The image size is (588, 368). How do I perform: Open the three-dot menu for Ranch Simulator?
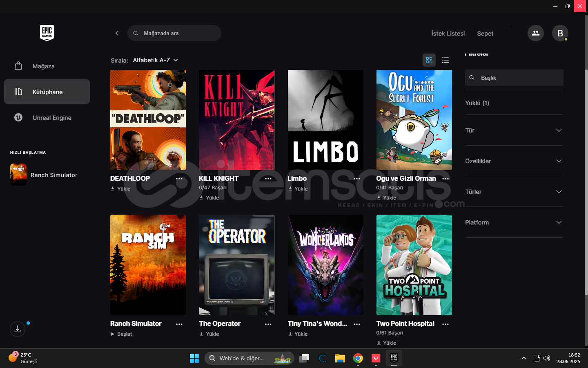click(179, 324)
